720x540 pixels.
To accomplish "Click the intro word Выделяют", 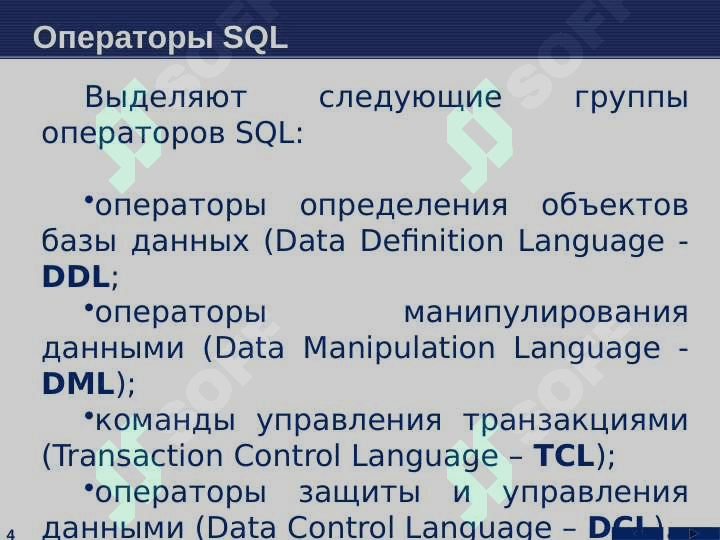I will 165,98.
